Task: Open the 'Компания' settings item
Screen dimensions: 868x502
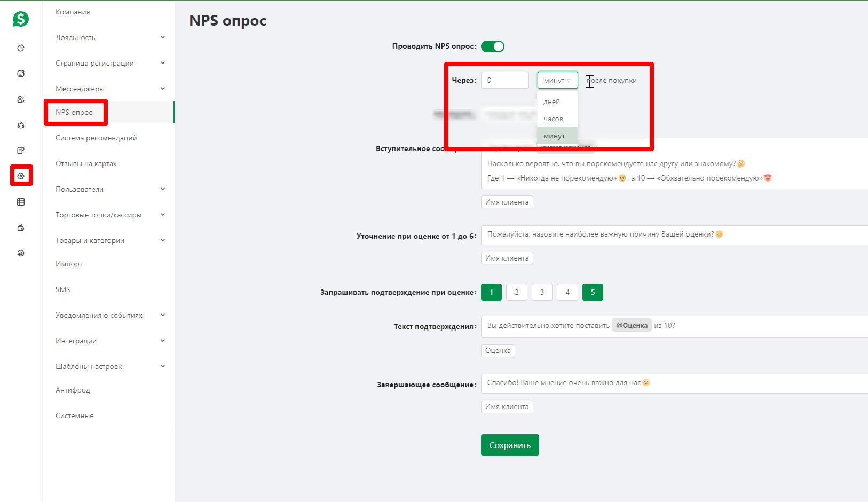Action: tap(73, 12)
